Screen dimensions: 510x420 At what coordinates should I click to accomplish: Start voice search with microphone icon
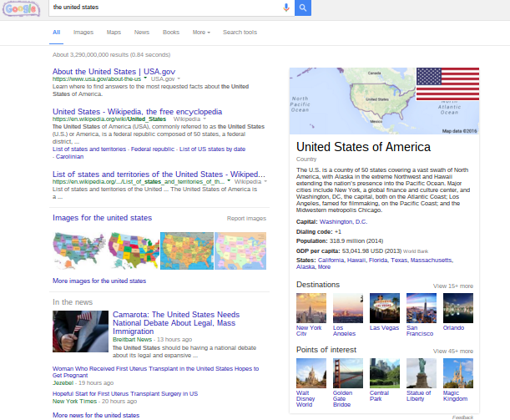pos(286,8)
